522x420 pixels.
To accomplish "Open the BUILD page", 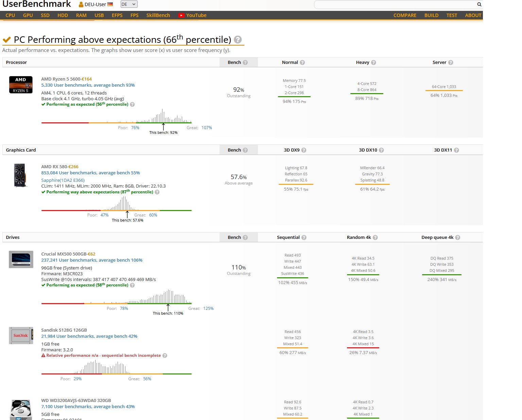I will pos(431,15).
